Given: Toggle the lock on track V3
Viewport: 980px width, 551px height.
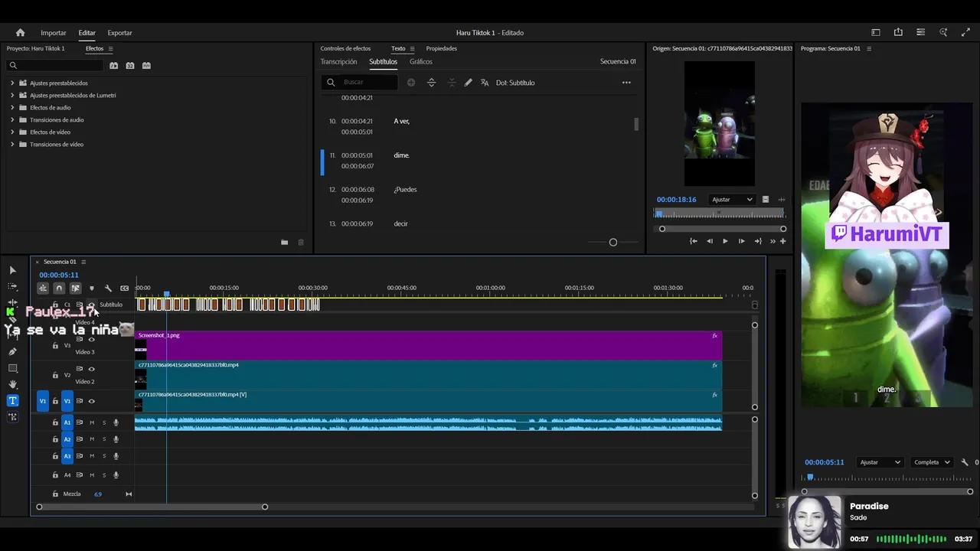Looking at the screenshot, I should tap(55, 346).
